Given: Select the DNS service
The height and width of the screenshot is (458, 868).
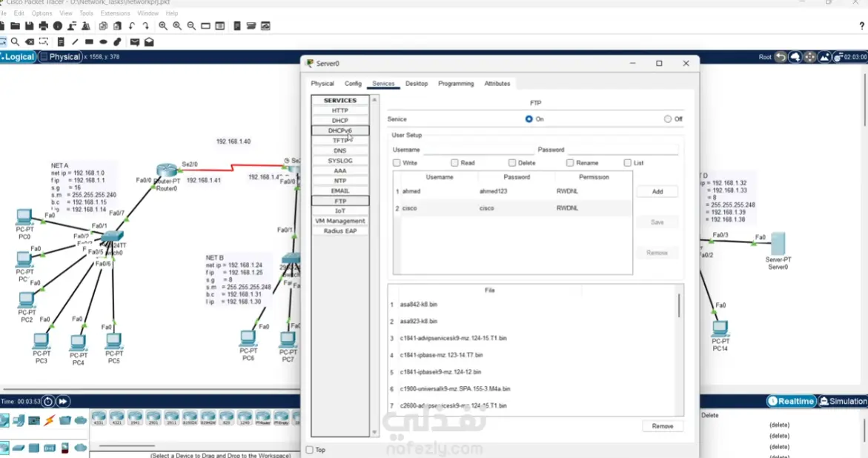Looking at the screenshot, I should point(340,150).
